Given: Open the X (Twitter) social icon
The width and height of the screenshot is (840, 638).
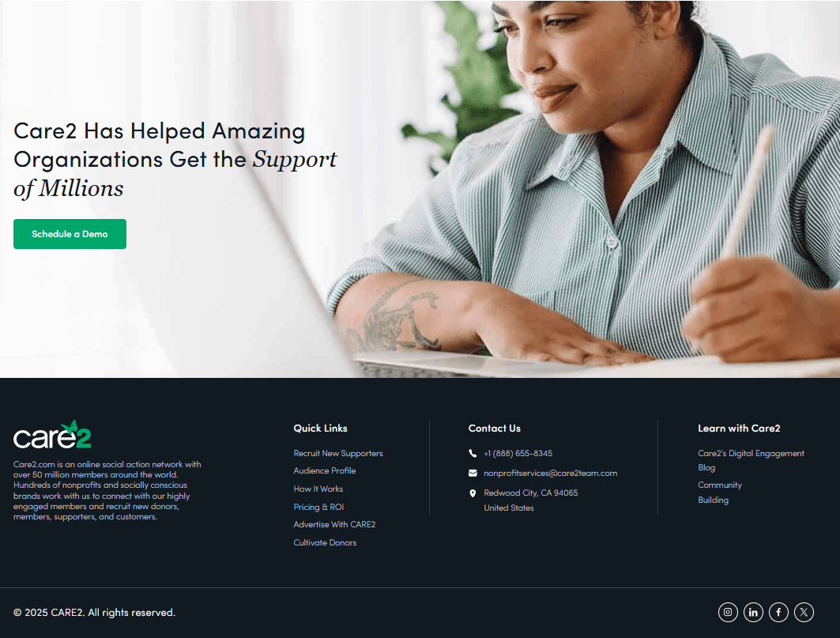Looking at the screenshot, I should coord(804,612).
